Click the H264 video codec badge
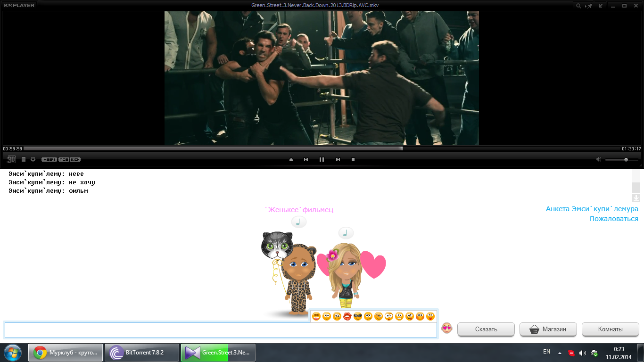644x362 pixels. click(49, 159)
